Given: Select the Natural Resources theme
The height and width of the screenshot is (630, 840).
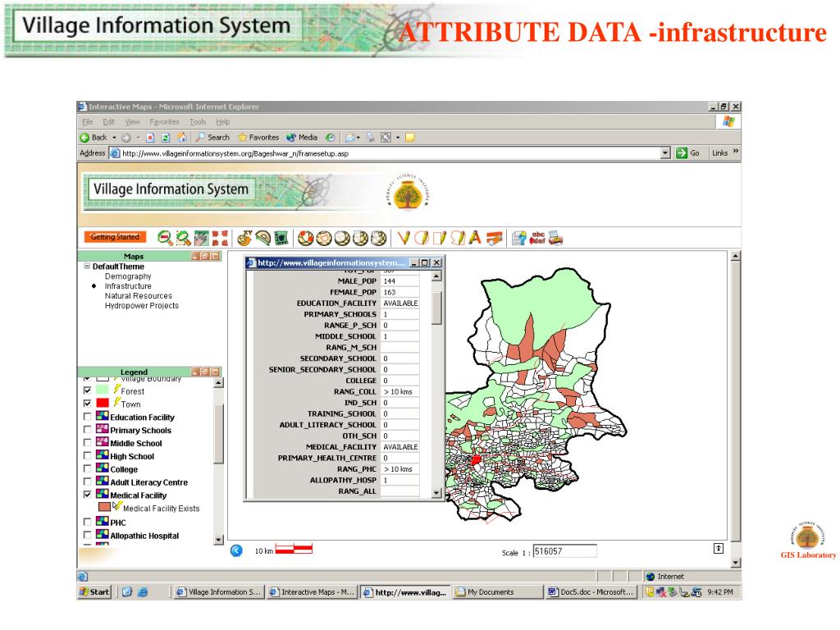Looking at the screenshot, I should tap(138, 295).
